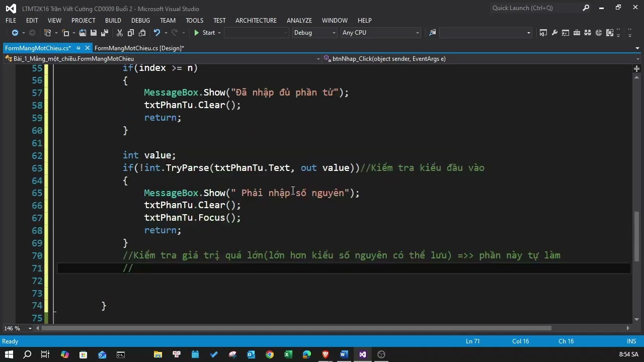This screenshot has width=644, height=362.
Task: Open the 146 % zoom level dropdown
Action: coord(17,328)
